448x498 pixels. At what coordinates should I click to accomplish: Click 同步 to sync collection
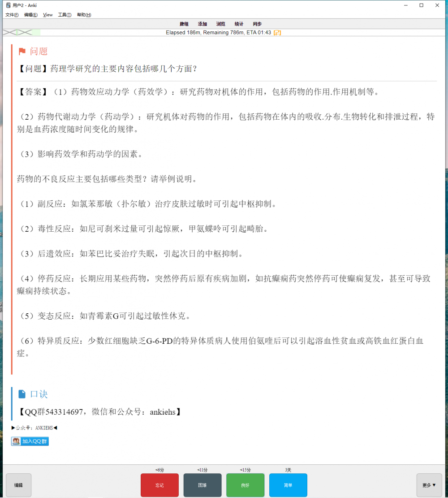tap(257, 24)
